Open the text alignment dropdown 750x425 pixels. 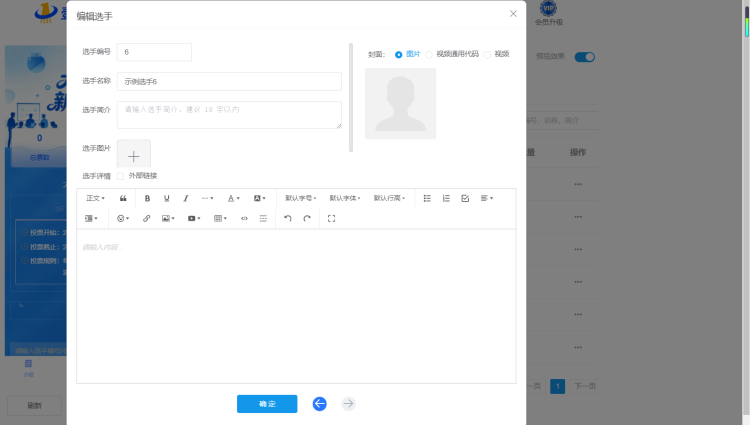(x=486, y=198)
